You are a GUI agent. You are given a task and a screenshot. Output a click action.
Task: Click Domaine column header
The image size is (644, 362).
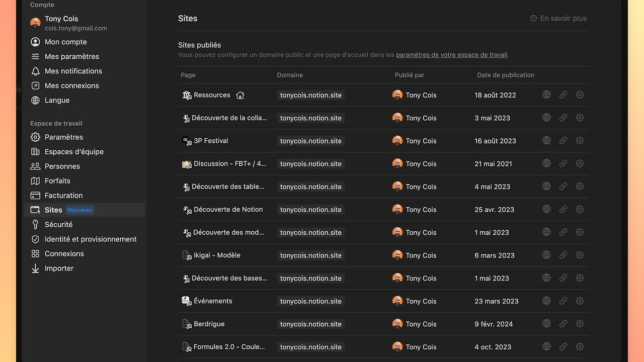290,75
